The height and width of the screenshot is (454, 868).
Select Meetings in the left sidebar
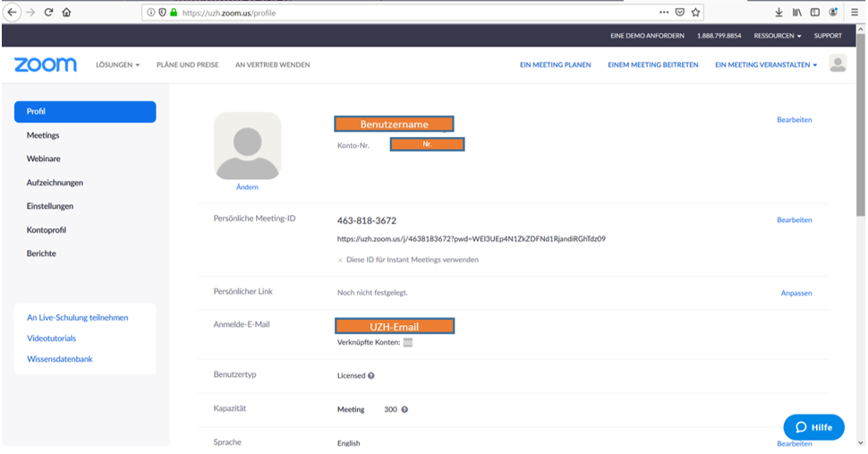coord(43,135)
